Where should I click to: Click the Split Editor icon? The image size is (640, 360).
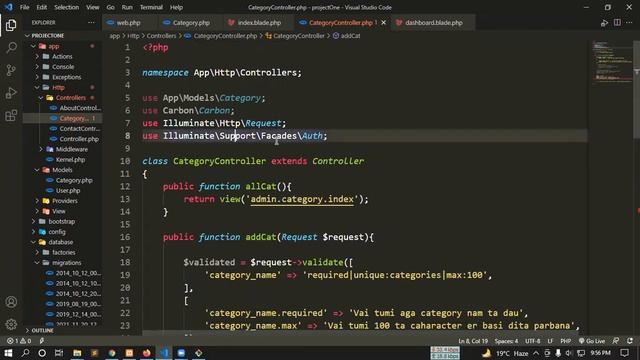coord(617,22)
